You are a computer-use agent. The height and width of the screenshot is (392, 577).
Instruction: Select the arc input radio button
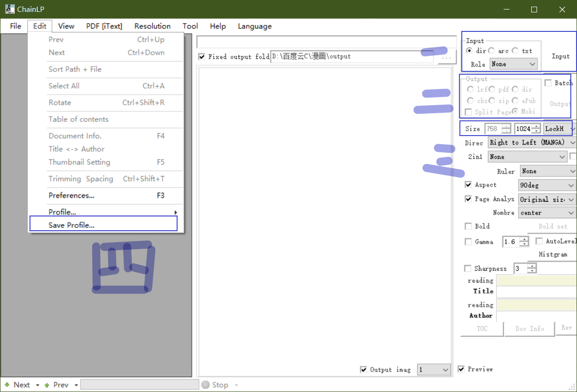(491, 51)
